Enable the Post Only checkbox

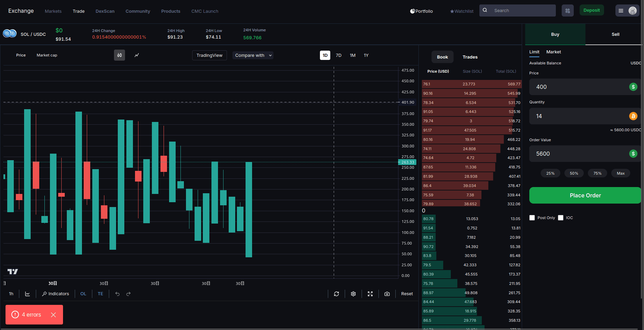click(x=532, y=218)
